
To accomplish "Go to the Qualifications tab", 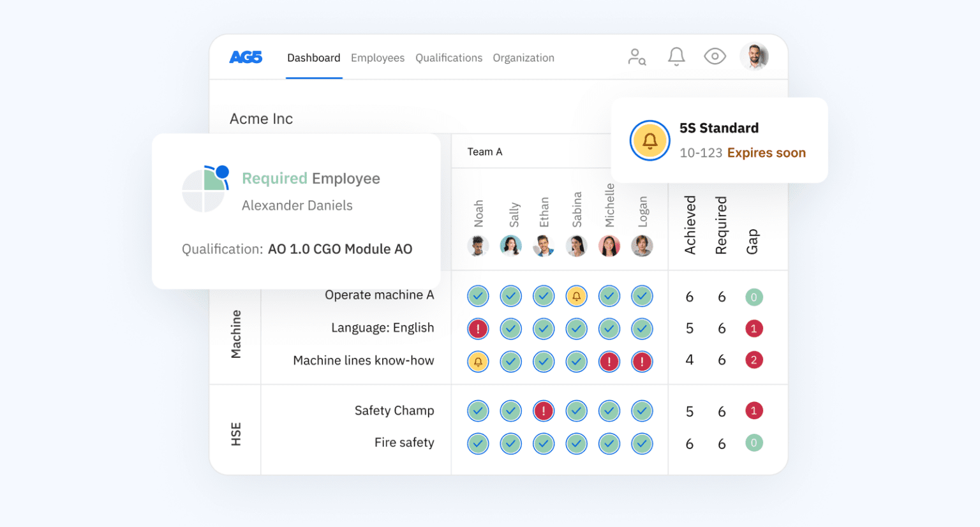I will [449, 58].
